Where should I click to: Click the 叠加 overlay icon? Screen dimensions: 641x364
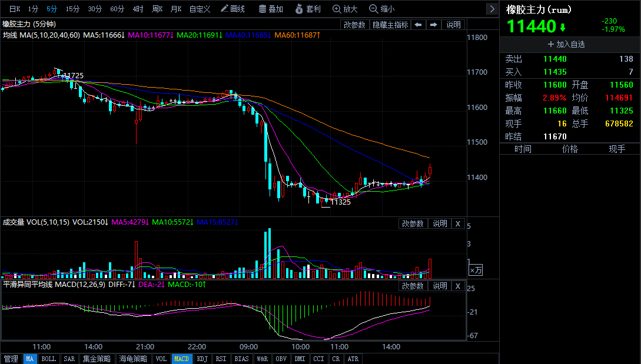(x=271, y=9)
